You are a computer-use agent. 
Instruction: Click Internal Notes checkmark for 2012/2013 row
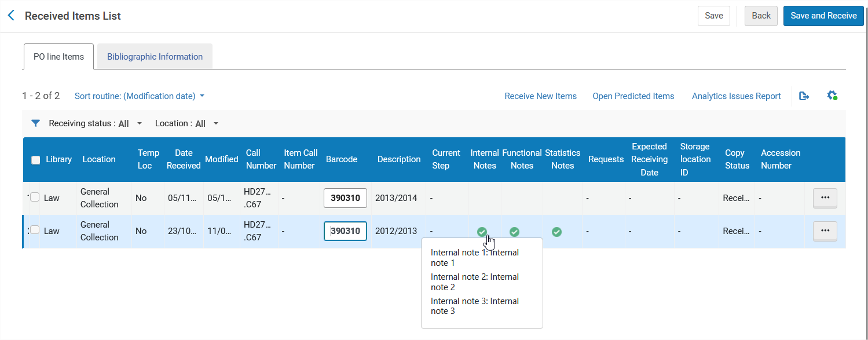[x=482, y=232]
